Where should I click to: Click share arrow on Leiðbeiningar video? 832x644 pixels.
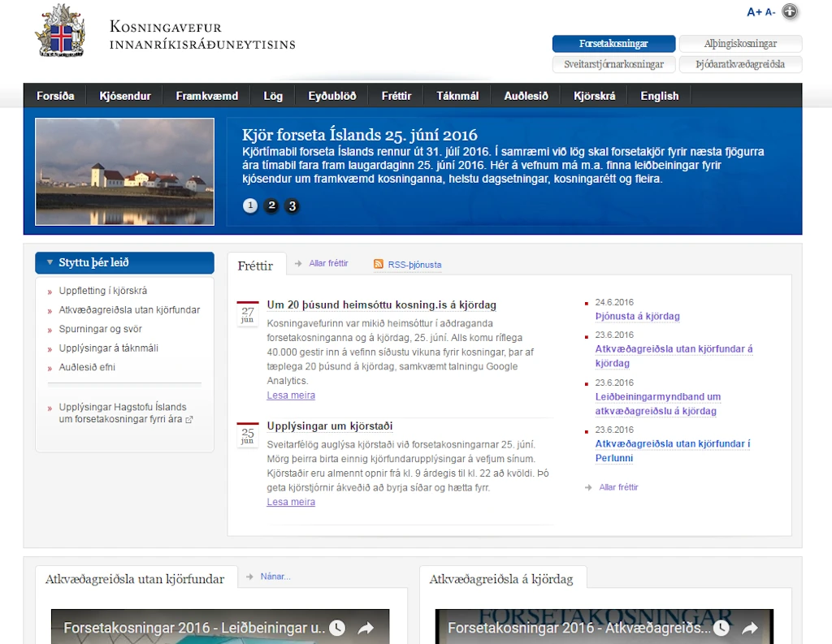click(366, 628)
